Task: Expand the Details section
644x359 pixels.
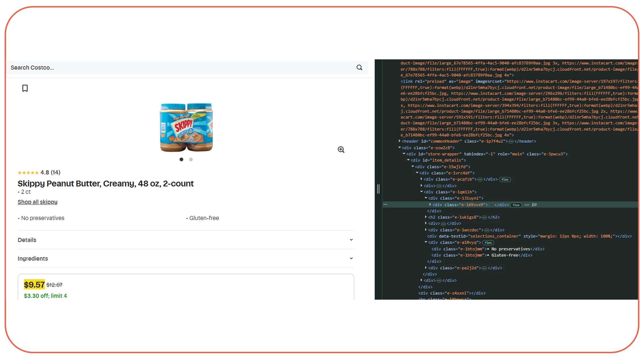Action: [x=186, y=240]
